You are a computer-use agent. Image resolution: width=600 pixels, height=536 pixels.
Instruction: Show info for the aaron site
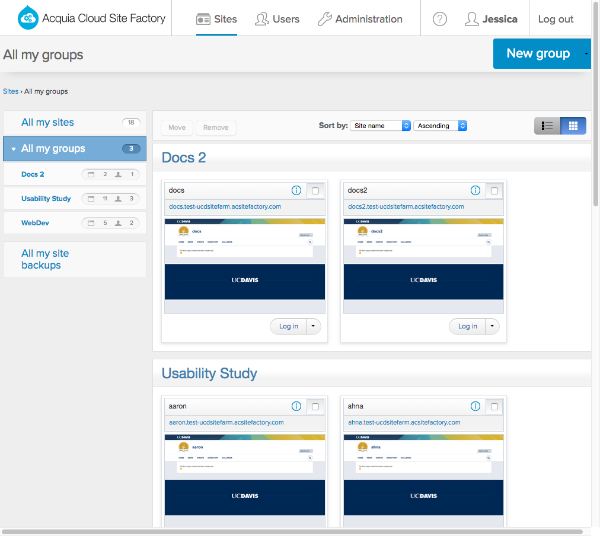[x=296, y=406]
